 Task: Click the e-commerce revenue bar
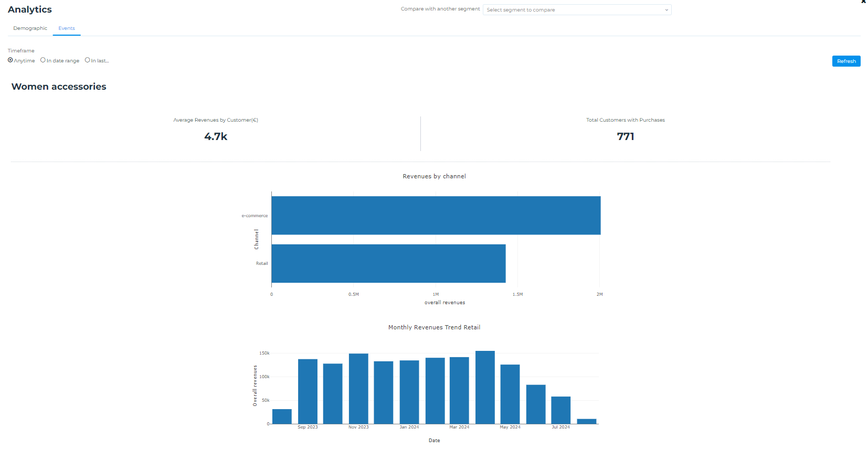click(x=436, y=216)
